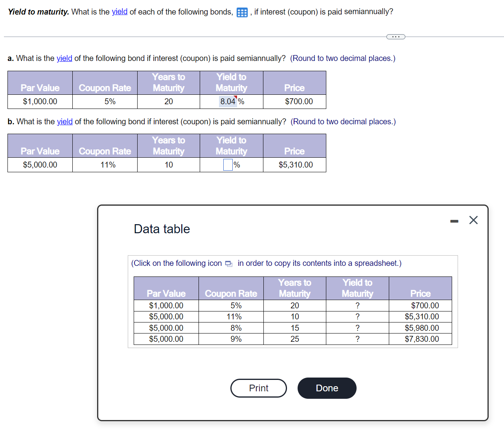
Task: Close the Data table dialog
Action: (x=473, y=220)
